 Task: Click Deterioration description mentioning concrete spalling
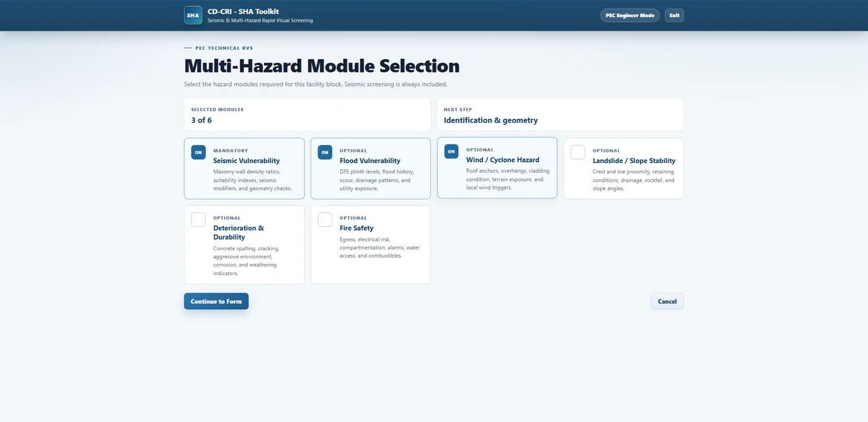(x=246, y=261)
